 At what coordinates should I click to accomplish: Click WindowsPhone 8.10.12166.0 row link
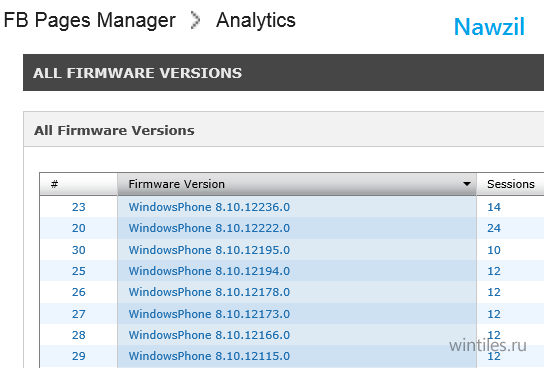209,335
